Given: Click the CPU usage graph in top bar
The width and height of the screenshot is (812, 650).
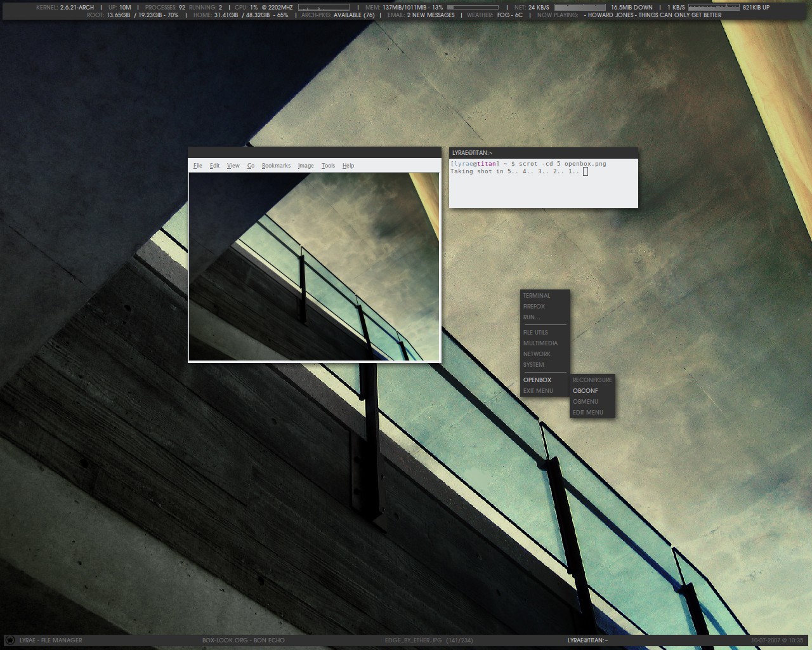Looking at the screenshot, I should tap(324, 8).
